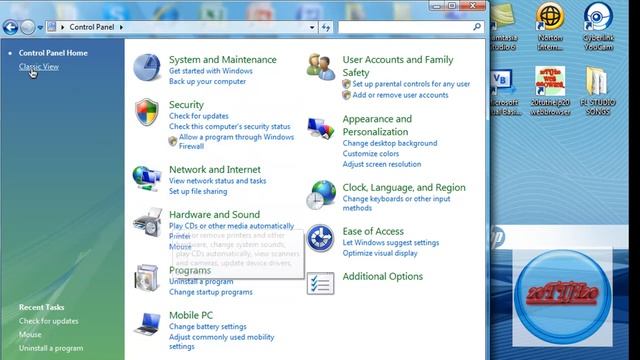Click Uninstall a program under Programs
Image resolution: width=640 pixels, height=360 pixels.
(201, 282)
